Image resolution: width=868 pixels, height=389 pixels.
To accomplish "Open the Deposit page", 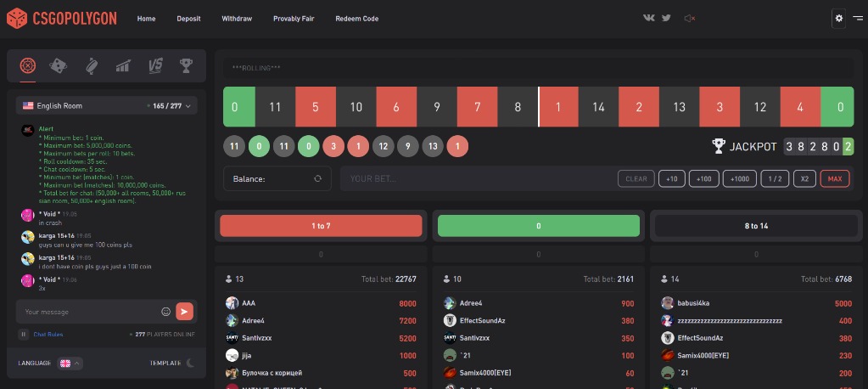I will click(188, 19).
